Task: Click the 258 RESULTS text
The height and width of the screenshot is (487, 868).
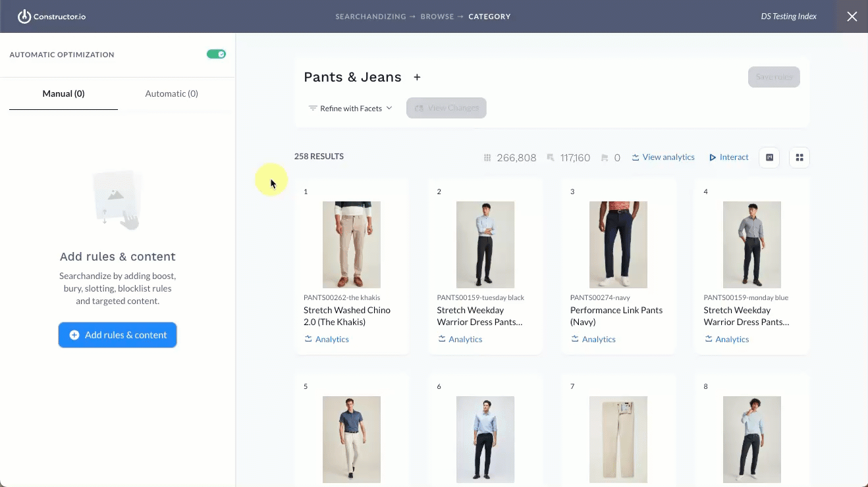Action: click(319, 157)
